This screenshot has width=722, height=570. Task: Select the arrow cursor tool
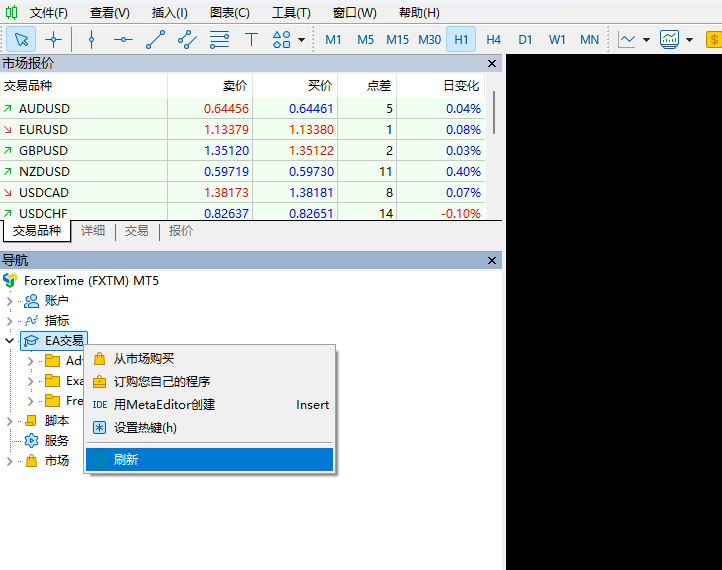(x=22, y=39)
